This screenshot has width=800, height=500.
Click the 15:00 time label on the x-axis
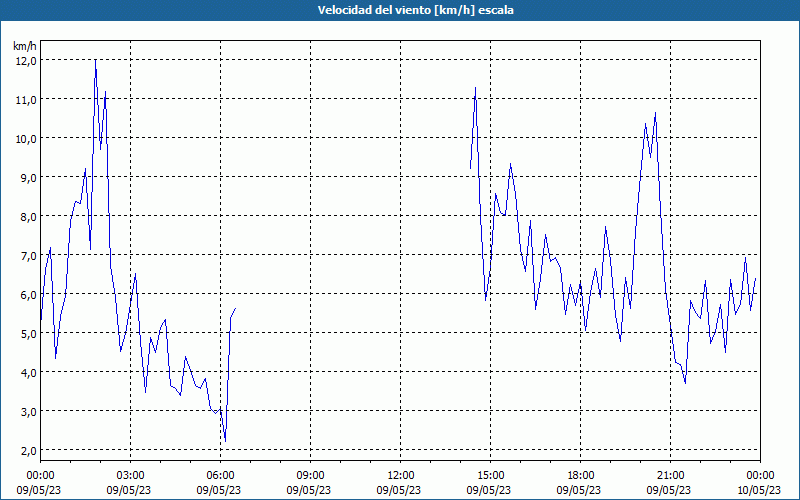[x=490, y=476]
